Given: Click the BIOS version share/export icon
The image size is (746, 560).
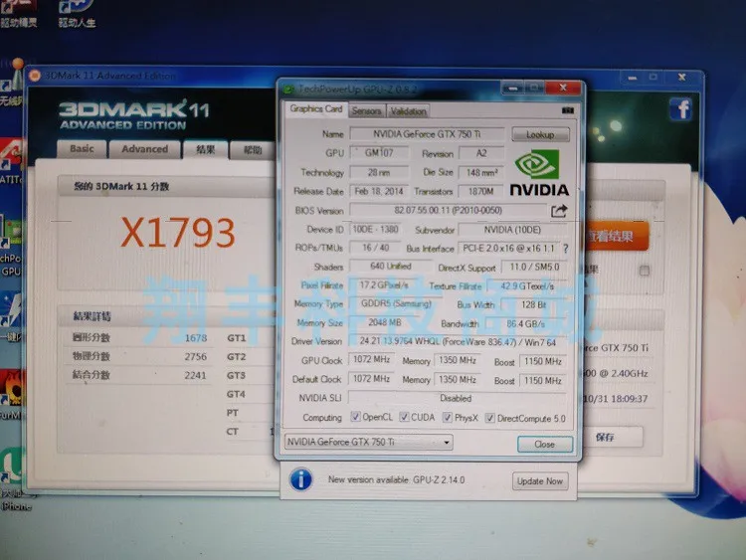Looking at the screenshot, I should point(559,211).
